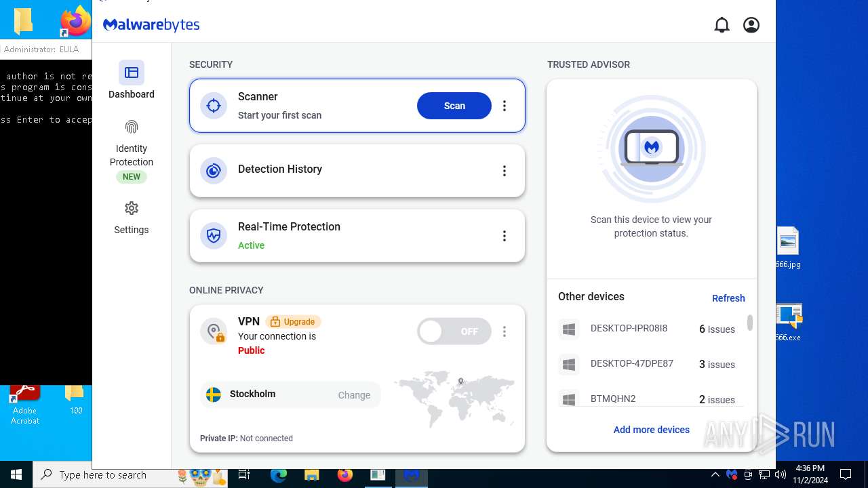Open Microsoft Edge from the taskbar
This screenshot has height=488, width=868.
[x=279, y=475]
